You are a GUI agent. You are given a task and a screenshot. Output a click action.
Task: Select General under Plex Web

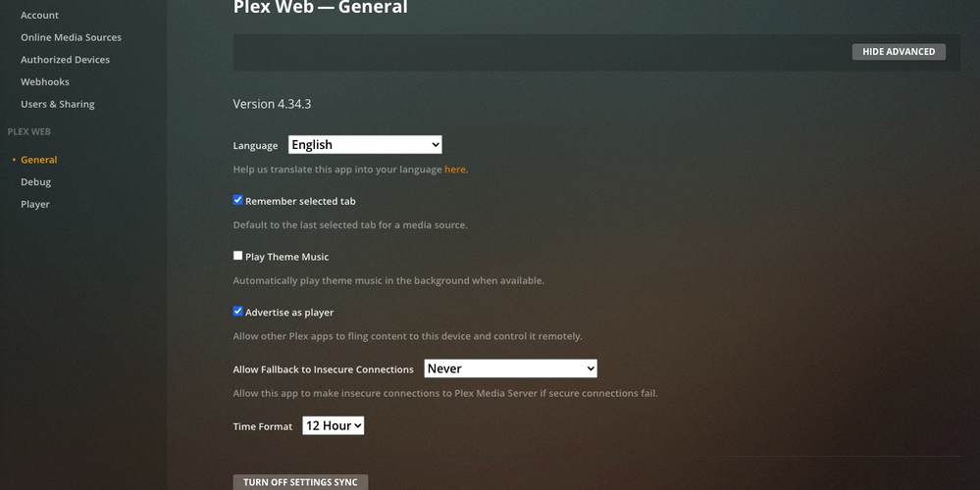[x=39, y=160]
